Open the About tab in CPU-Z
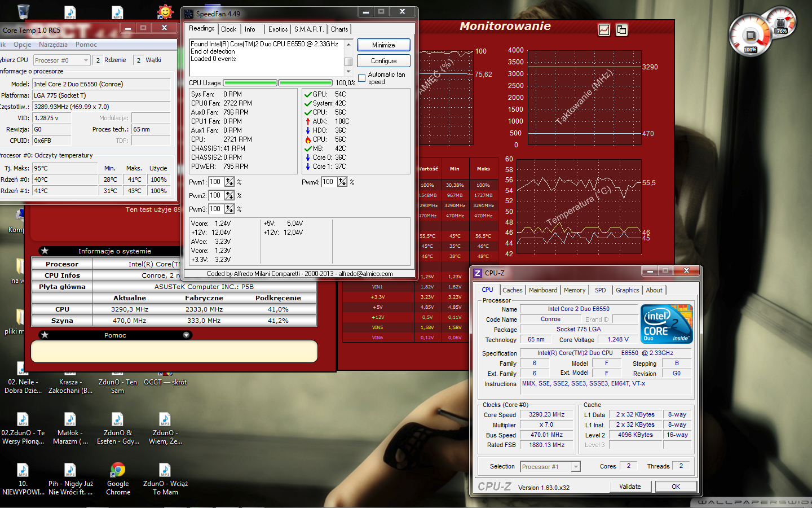 pos(654,290)
